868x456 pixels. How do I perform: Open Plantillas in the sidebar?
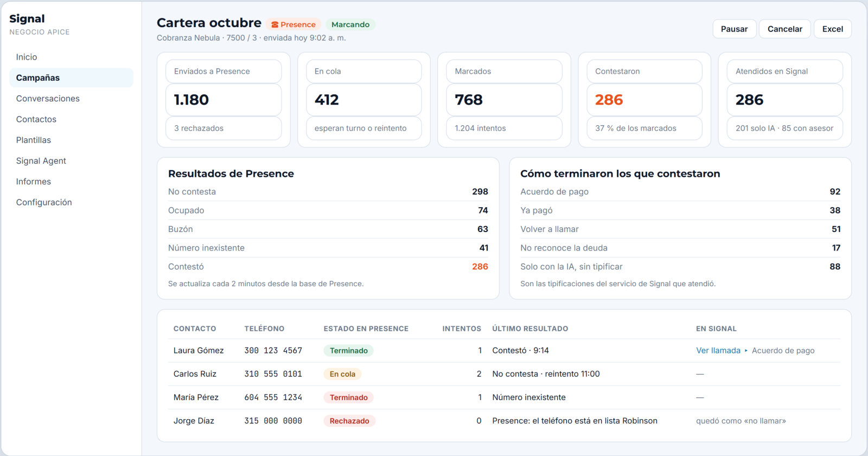(71, 140)
